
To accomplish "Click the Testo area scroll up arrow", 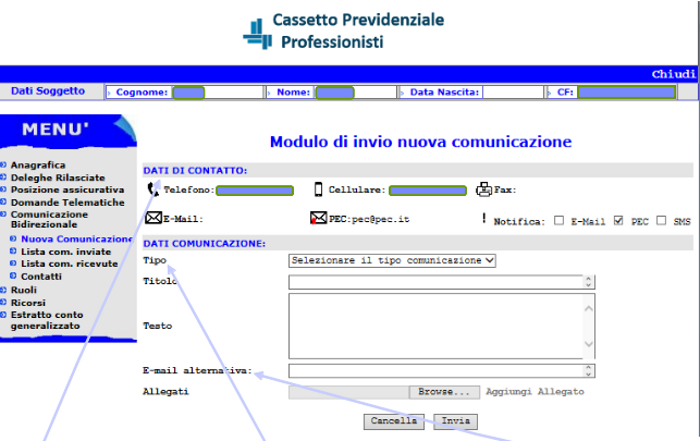I will 589,308.
